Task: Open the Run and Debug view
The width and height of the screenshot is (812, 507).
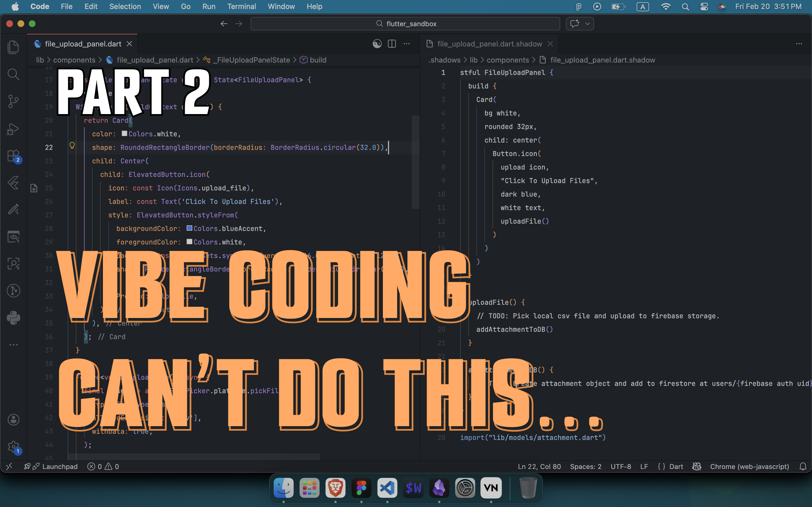Action: 13,129
